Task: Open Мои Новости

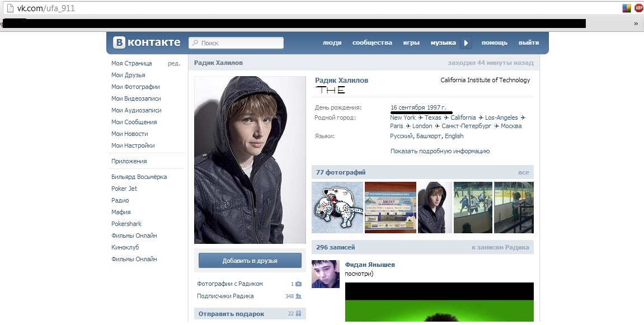Action: (x=129, y=134)
